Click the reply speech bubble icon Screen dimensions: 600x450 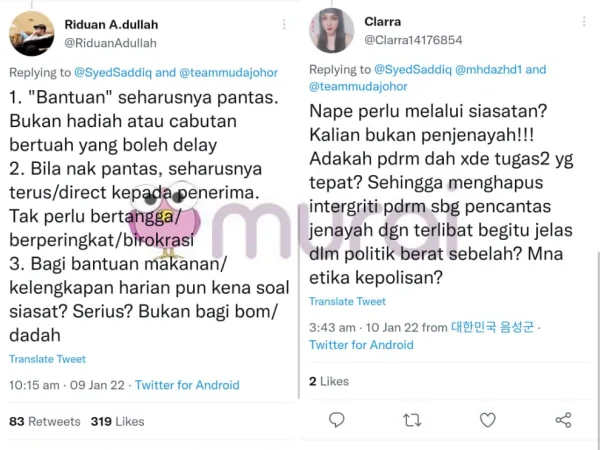pos(337,420)
